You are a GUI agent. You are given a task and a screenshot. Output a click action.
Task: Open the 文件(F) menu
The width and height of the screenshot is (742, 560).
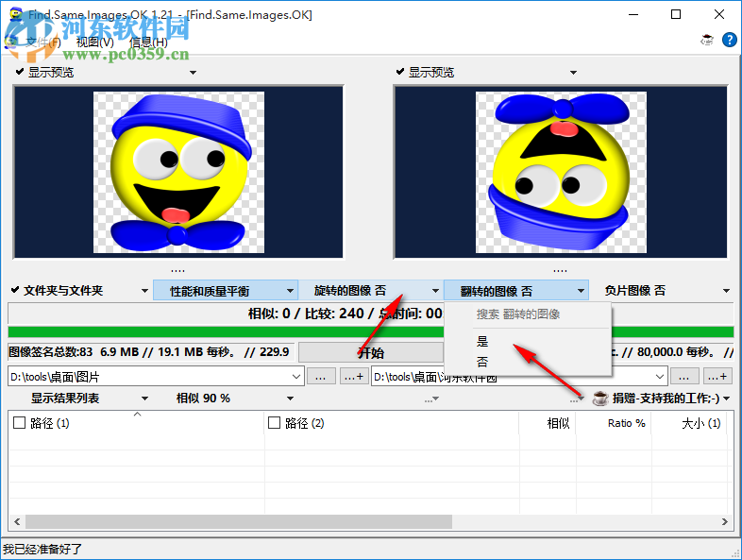coord(42,42)
